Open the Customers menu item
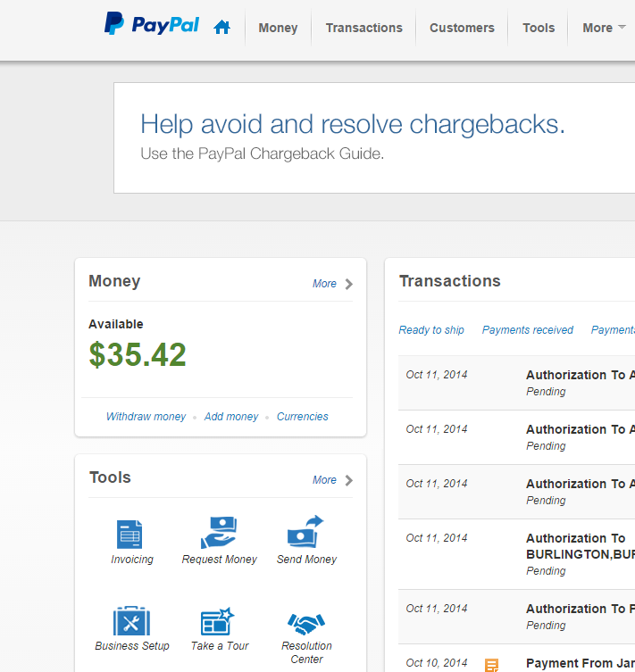 (x=462, y=28)
